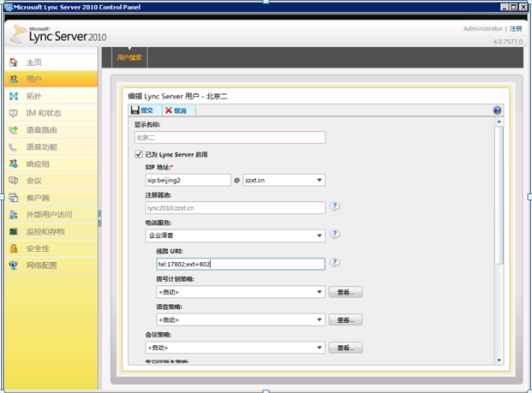532x393 pixels.
Task: Click the 外部用户访问 external access icon
Action: pos(13,215)
